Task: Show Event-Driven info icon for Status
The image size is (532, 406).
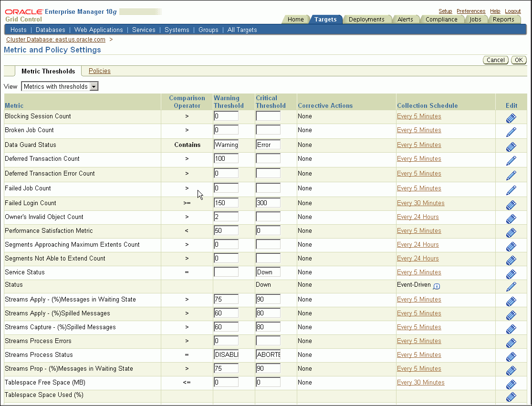Action: click(x=437, y=286)
